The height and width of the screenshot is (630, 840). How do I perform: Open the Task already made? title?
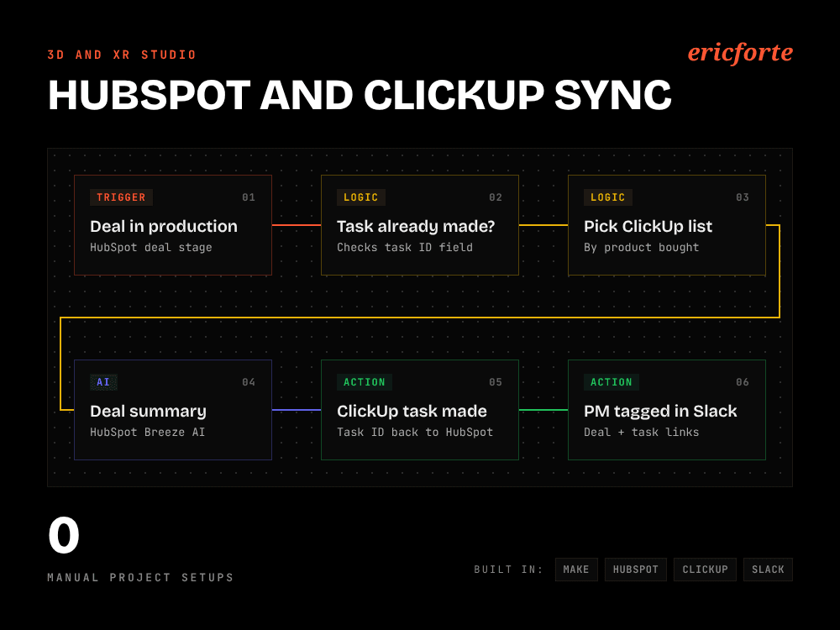pyautogui.click(x=416, y=226)
